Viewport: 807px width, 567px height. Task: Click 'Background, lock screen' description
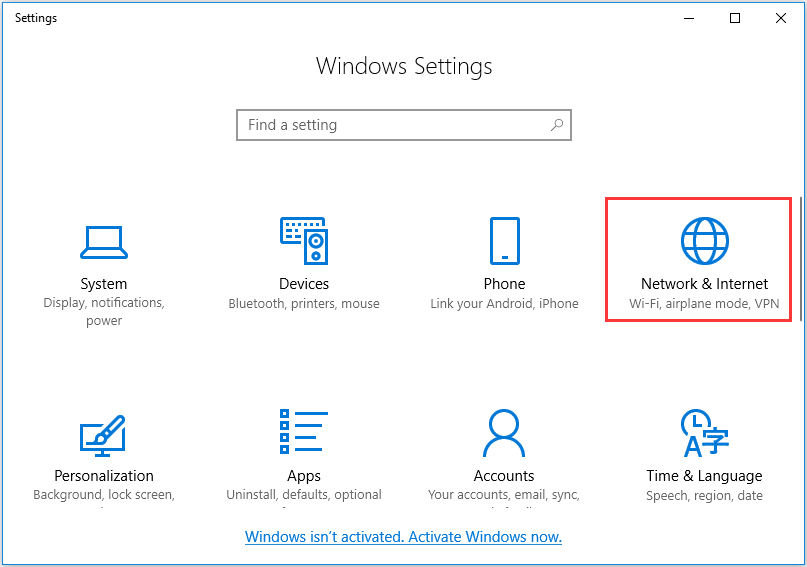coord(104,495)
